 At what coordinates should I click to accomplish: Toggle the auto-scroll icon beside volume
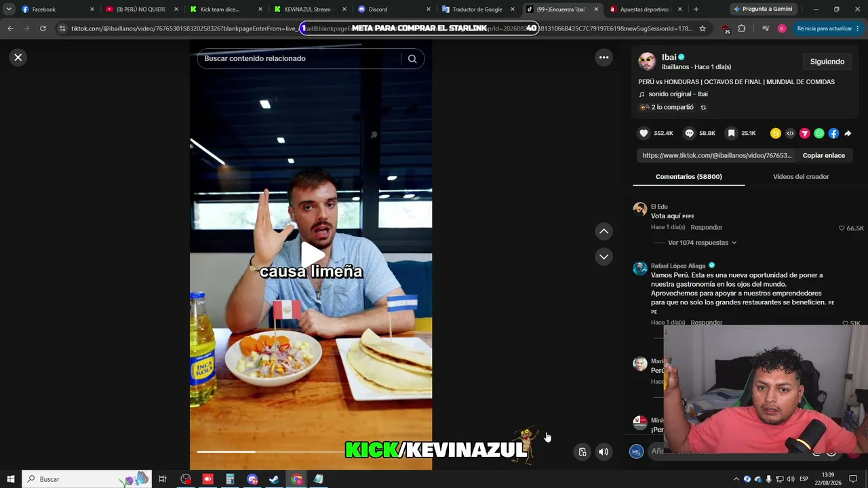pos(583,452)
